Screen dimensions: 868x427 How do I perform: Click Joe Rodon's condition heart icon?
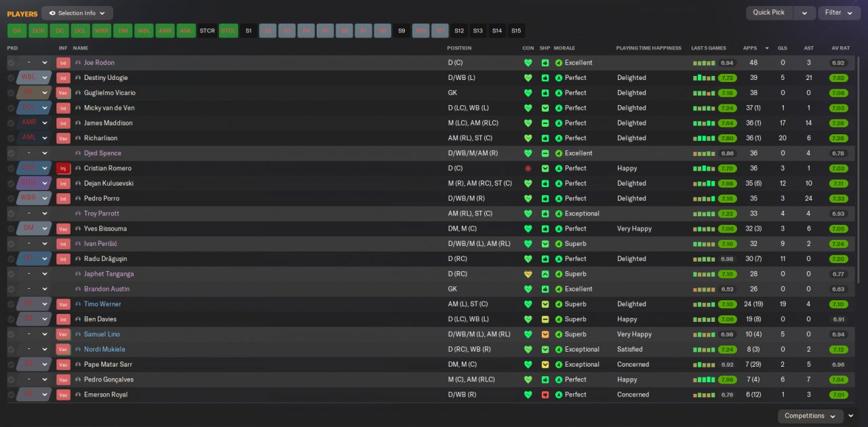(528, 62)
